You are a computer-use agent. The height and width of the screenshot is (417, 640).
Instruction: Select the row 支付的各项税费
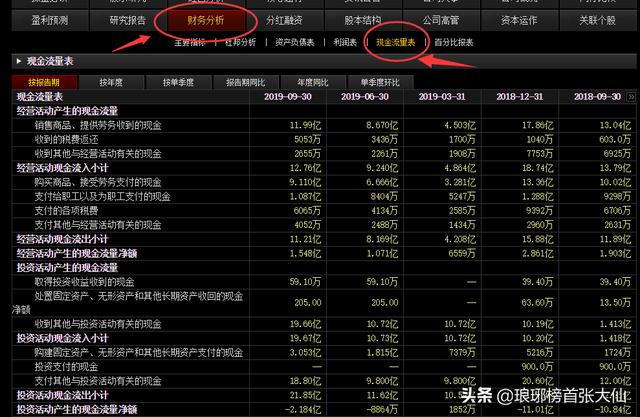tap(324, 211)
